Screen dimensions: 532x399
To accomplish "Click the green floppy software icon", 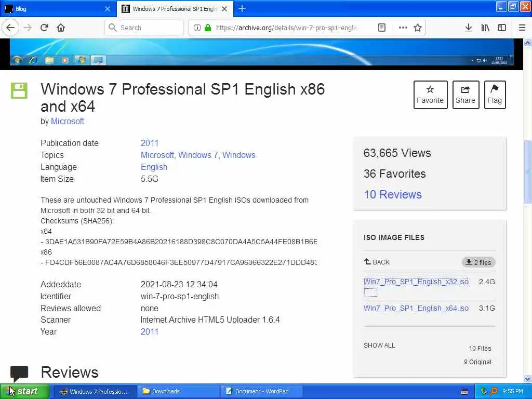I will point(19,90).
